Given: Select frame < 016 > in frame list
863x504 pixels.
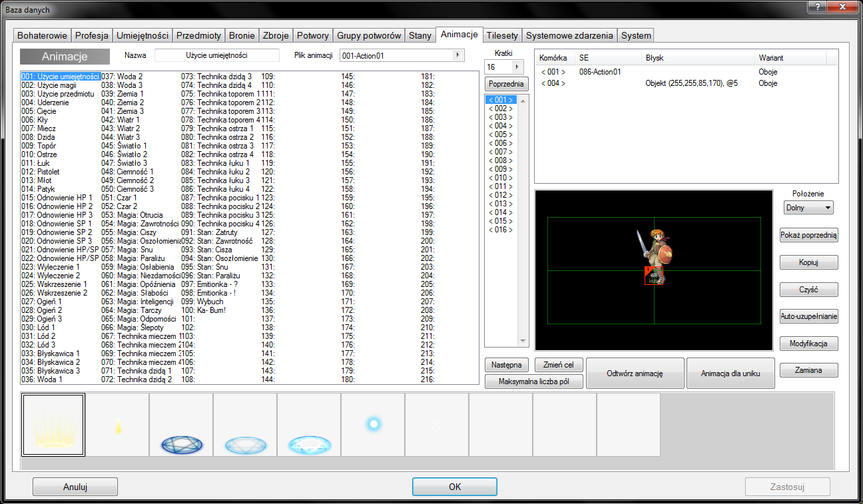Looking at the screenshot, I should (501, 230).
